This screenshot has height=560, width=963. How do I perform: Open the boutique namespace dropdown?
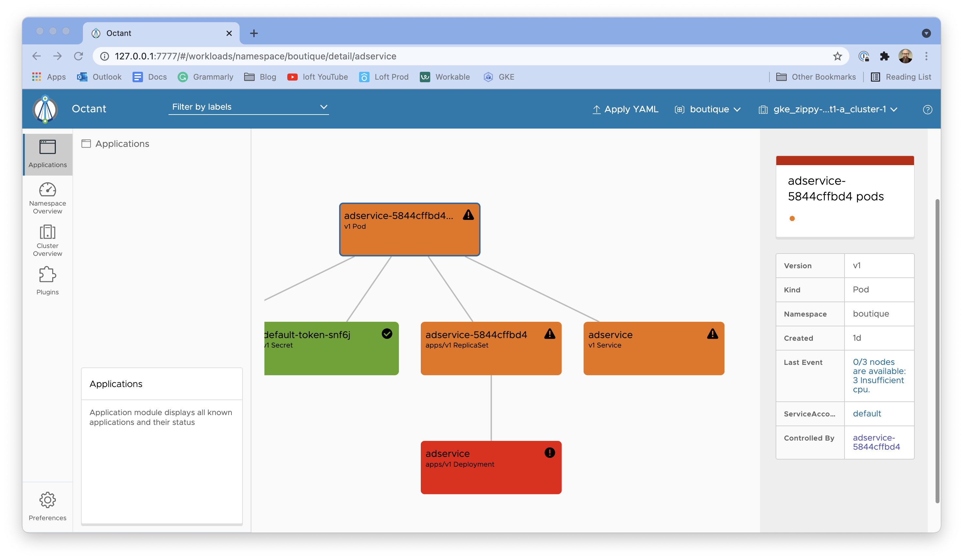pyautogui.click(x=708, y=109)
